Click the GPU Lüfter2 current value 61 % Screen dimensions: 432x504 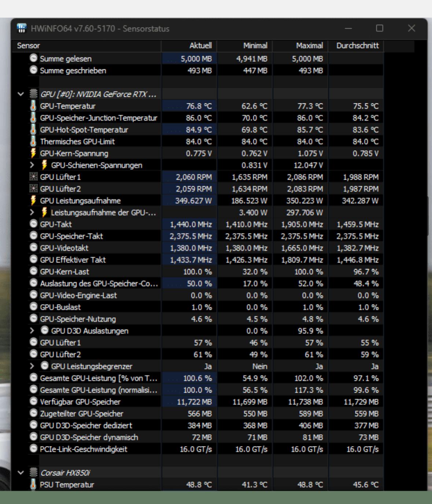point(203,354)
